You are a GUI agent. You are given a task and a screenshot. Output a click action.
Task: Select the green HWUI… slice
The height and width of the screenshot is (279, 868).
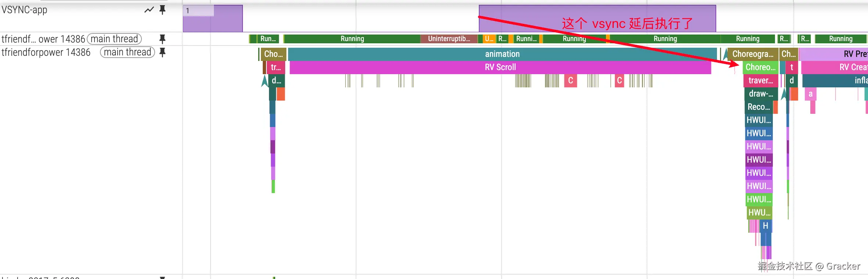click(x=759, y=199)
